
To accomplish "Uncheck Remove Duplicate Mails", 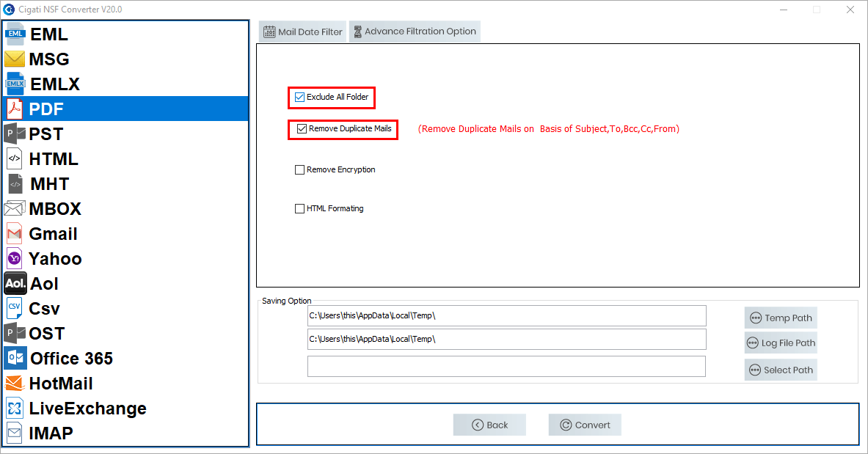I will point(302,128).
